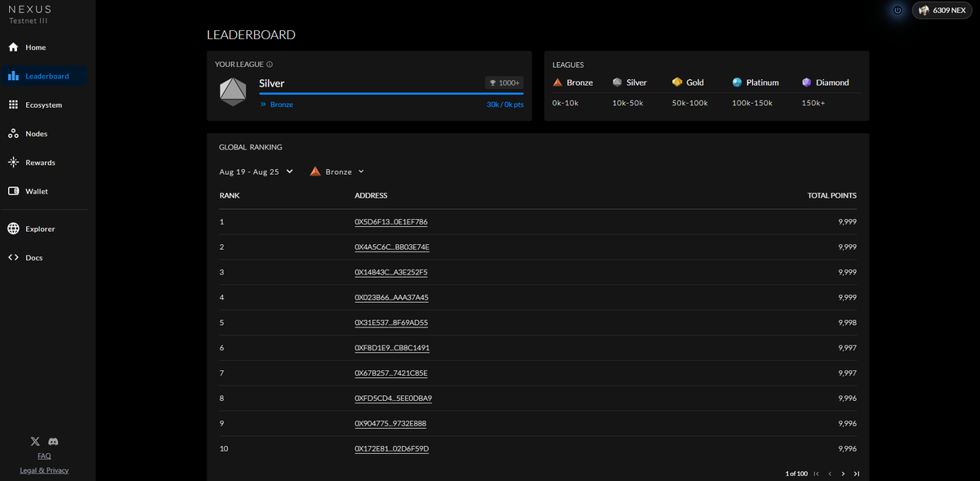The height and width of the screenshot is (481, 980).
Task: Click the info icon beside Your League
Action: [x=269, y=64]
